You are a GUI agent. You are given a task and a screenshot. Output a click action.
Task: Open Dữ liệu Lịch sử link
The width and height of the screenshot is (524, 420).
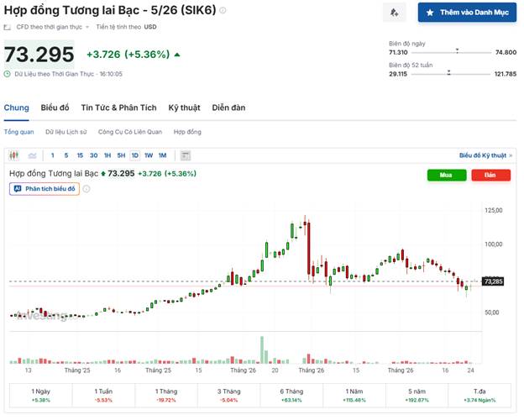pos(65,132)
